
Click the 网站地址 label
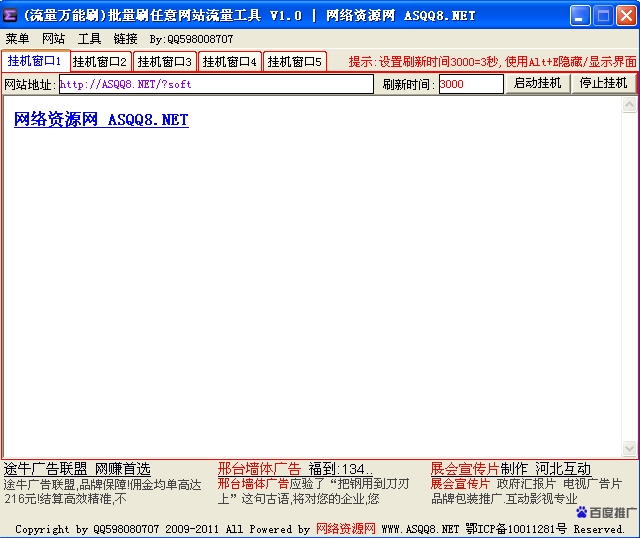(x=30, y=84)
